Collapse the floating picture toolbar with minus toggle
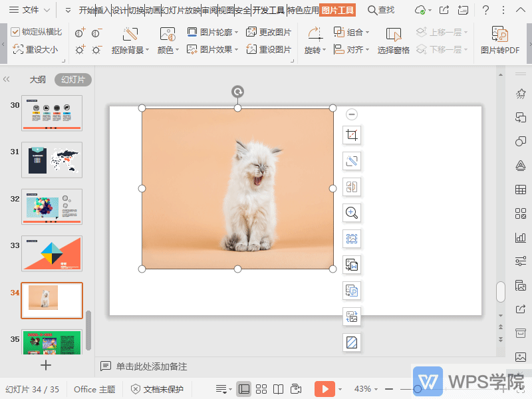The height and width of the screenshot is (399, 532). [x=351, y=114]
